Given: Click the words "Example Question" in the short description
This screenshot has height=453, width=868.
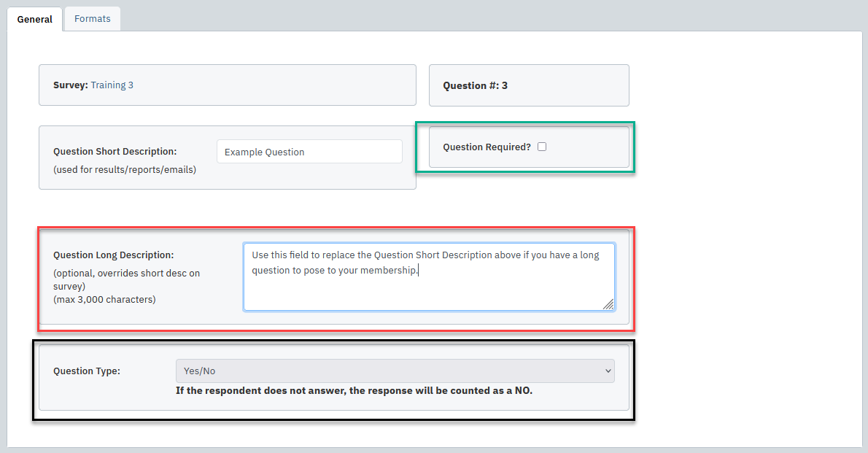Looking at the screenshot, I should [x=264, y=152].
